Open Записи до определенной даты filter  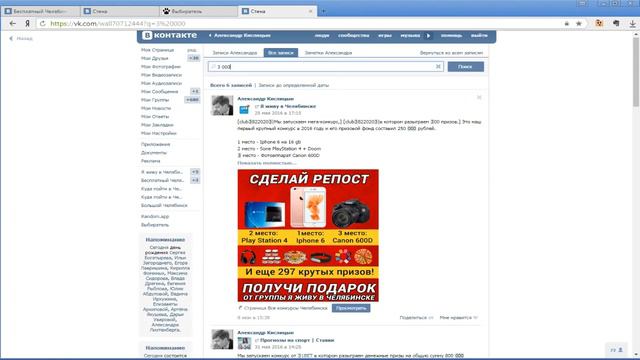coord(293,85)
